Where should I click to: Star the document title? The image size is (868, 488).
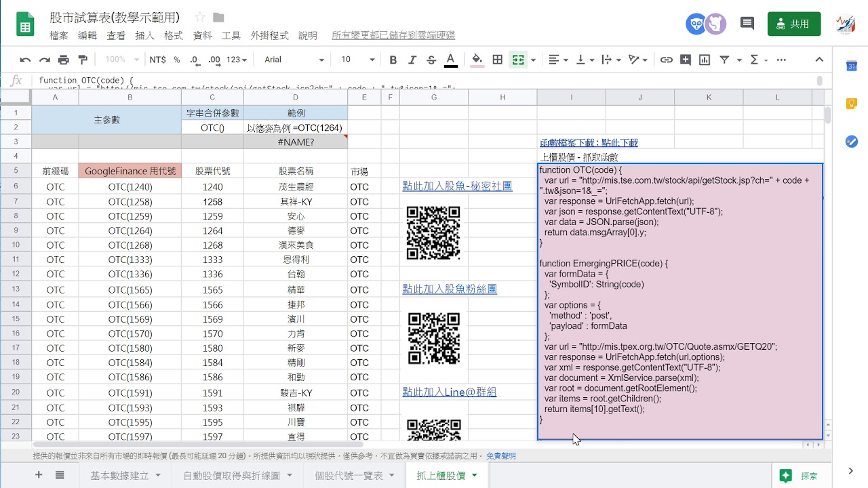coord(200,17)
